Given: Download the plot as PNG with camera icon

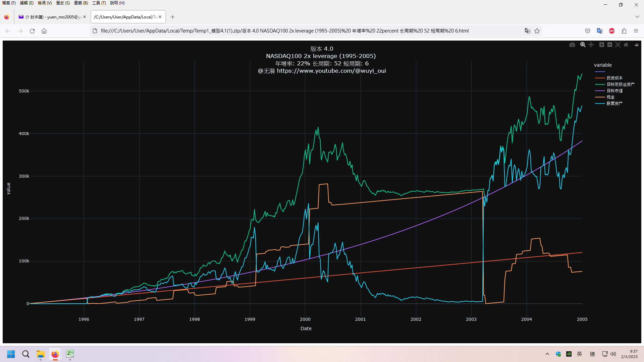Looking at the screenshot, I should click(572, 45).
